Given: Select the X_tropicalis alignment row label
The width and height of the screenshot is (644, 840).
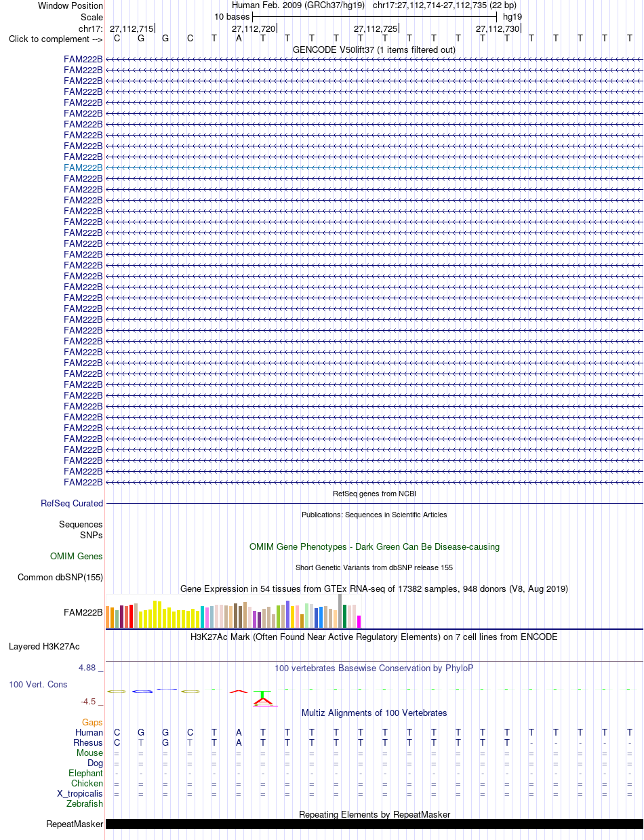Looking at the screenshot, I should point(80,793).
